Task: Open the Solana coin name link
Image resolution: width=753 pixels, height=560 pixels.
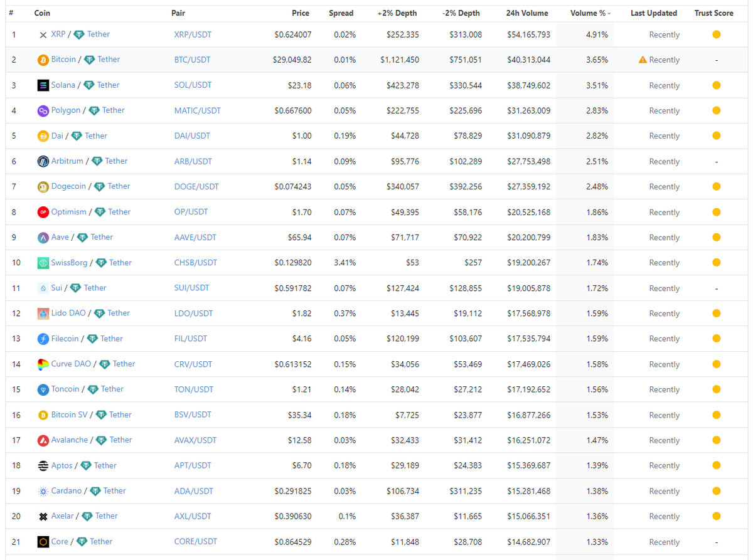Action: click(63, 85)
